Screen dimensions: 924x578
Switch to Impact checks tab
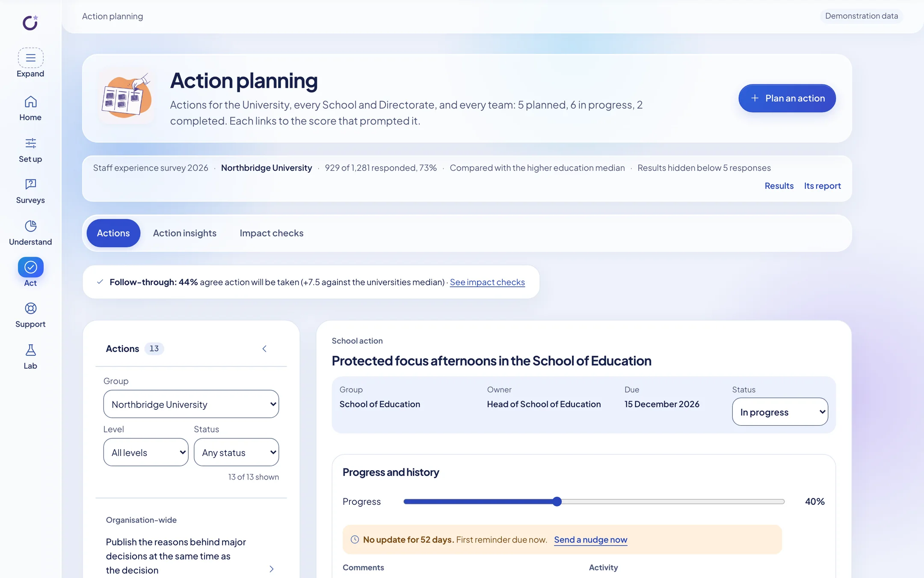pos(272,233)
